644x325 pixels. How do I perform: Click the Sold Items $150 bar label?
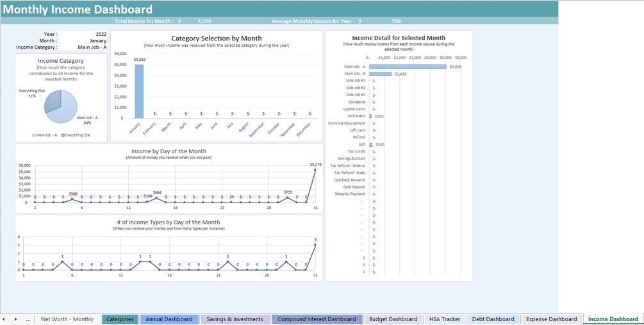[379, 117]
